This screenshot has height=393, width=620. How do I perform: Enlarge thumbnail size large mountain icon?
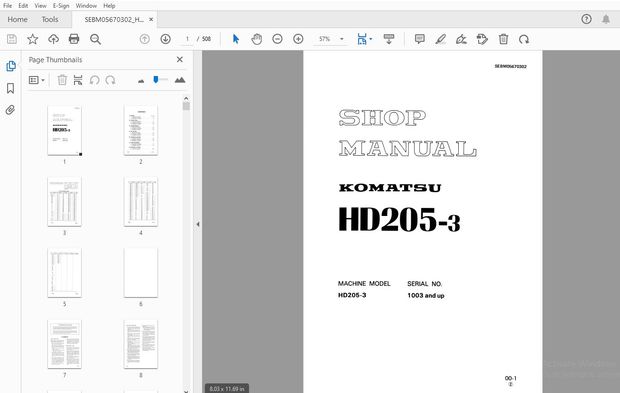point(180,80)
